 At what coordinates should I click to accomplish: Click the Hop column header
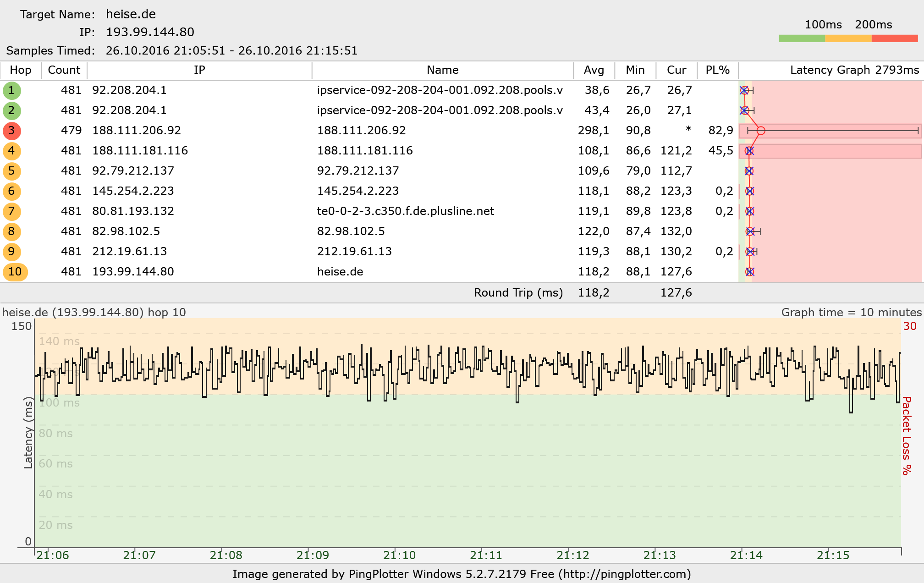click(21, 70)
